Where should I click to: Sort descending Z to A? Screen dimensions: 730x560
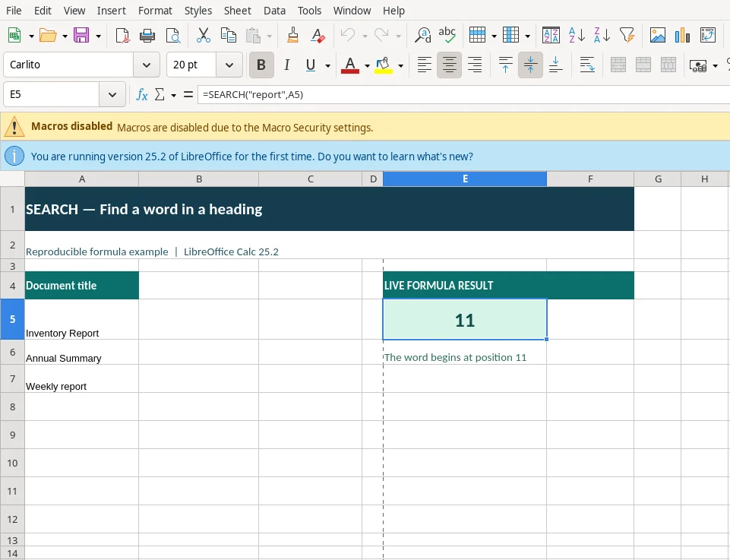pyautogui.click(x=602, y=36)
